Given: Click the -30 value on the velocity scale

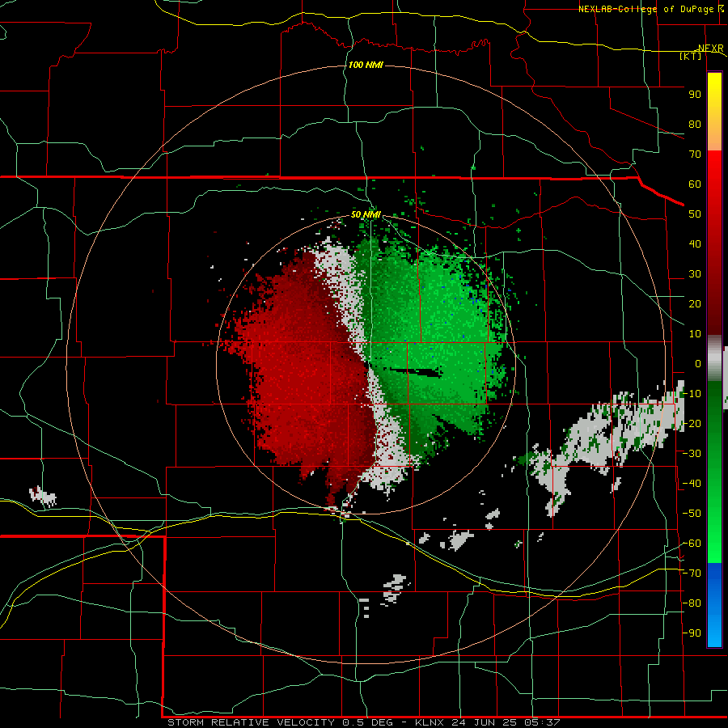Looking at the screenshot, I should point(692,453).
